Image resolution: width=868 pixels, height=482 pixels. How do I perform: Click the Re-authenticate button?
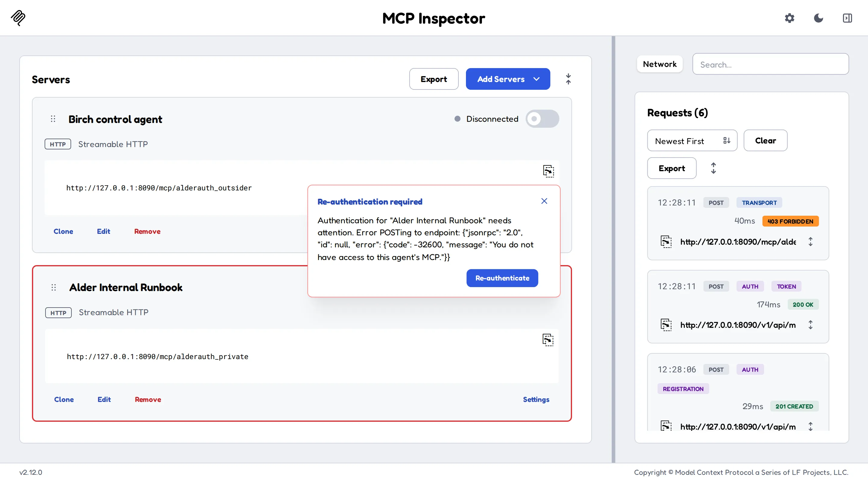pos(502,278)
